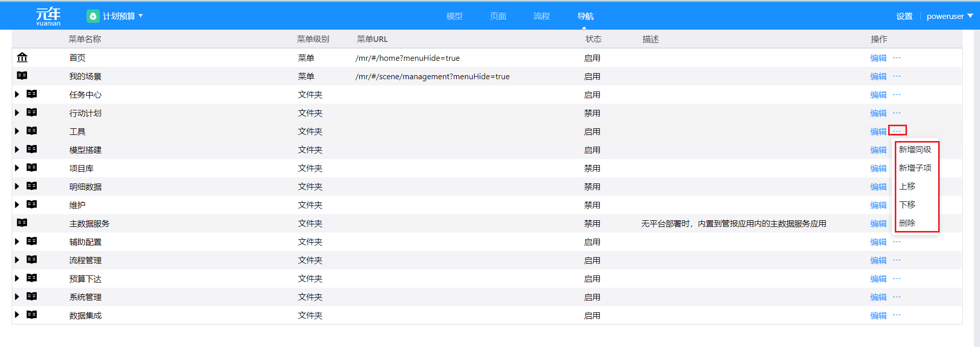Click the book icon beside 我的场景
The image size is (980, 347).
pos(22,76)
